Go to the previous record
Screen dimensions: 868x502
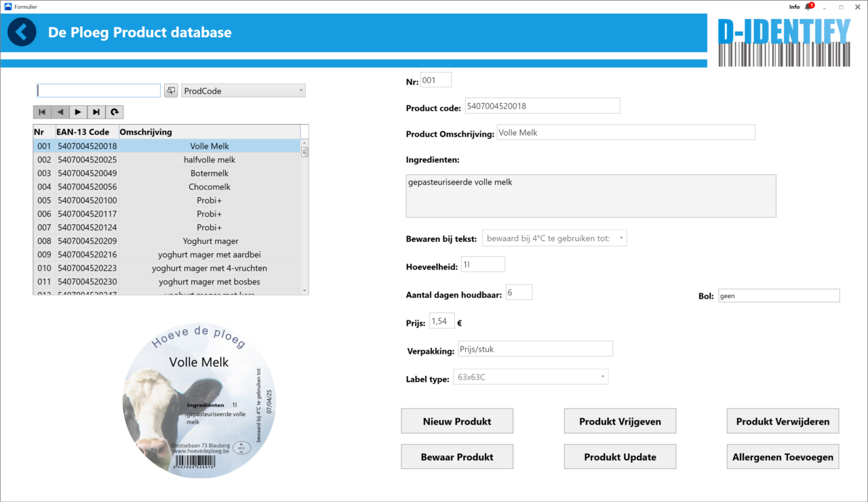click(x=59, y=112)
